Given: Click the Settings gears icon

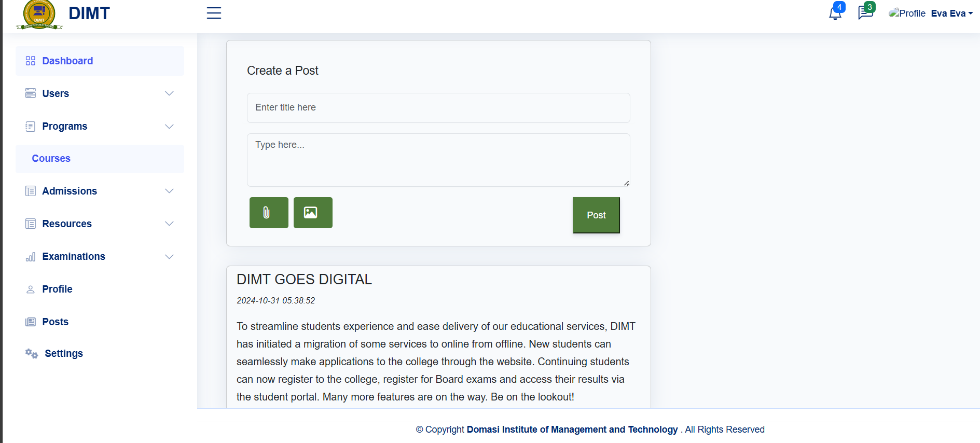Looking at the screenshot, I should coord(32,354).
